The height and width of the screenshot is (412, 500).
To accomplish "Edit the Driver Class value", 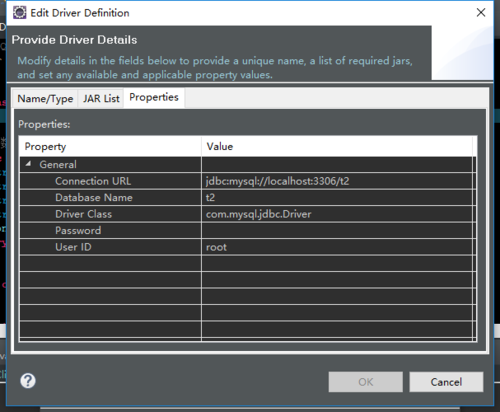I will [337, 214].
